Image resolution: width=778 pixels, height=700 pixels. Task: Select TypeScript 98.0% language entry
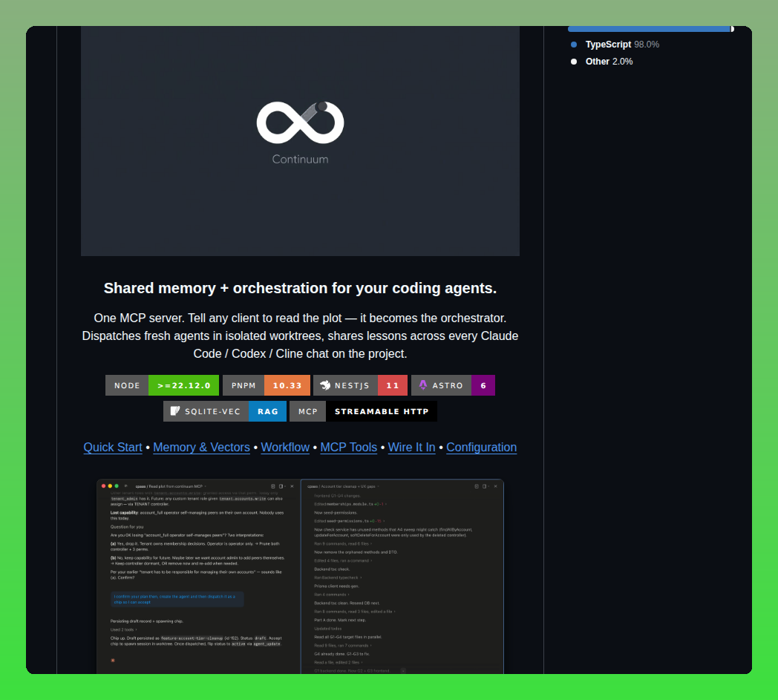[x=615, y=45]
